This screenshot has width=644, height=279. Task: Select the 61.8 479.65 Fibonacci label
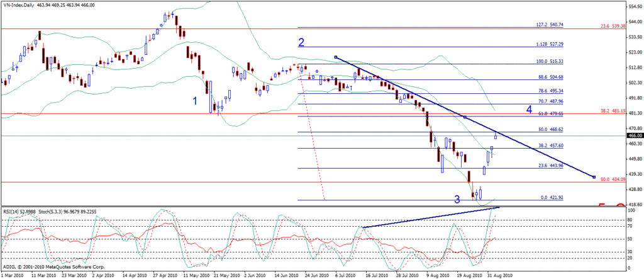pos(551,114)
